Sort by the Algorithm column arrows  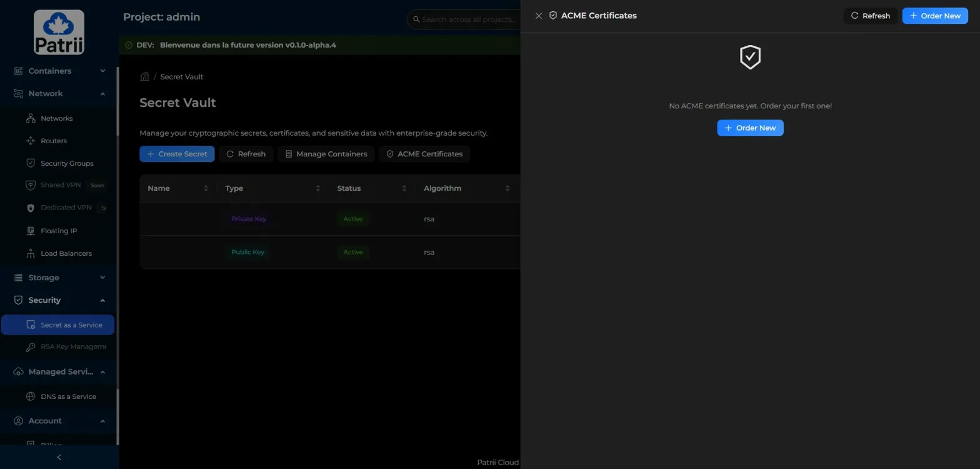point(507,188)
